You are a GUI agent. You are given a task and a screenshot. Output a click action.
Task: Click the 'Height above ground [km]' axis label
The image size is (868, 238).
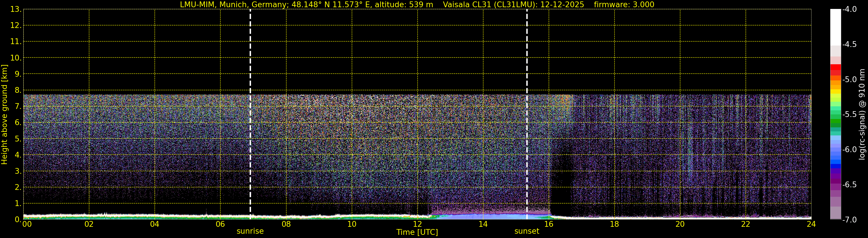point(4,115)
